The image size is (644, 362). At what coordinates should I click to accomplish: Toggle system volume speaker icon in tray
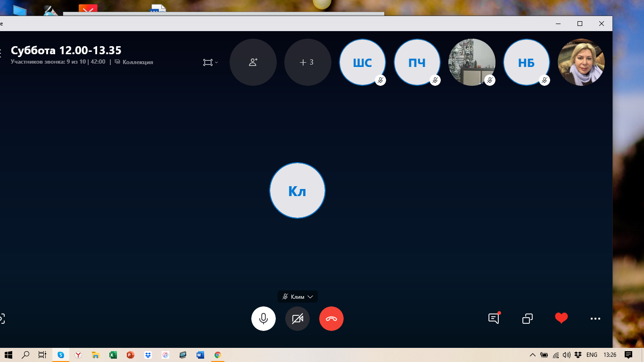[x=566, y=355]
